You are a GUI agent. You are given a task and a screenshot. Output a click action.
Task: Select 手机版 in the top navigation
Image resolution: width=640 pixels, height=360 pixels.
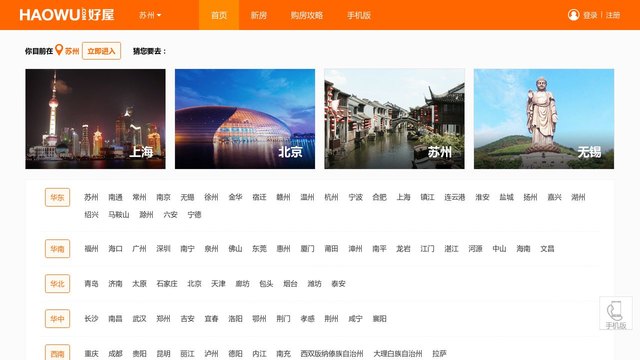pyautogui.click(x=359, y=15)
